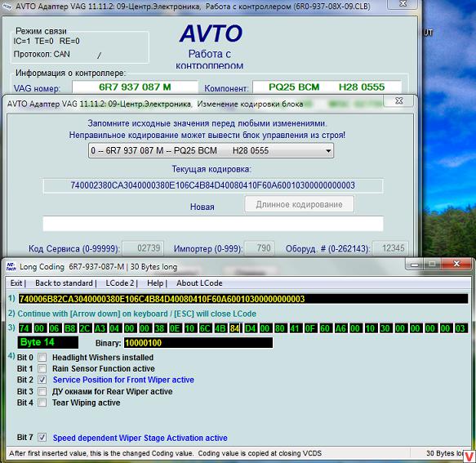Click the Binary value field 10000100
This screenshot has height=463, width=476.
(198, 343)
